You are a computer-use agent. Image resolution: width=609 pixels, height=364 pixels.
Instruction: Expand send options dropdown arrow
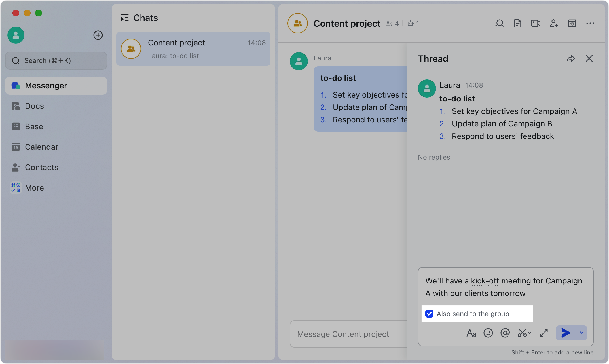[582, 333]
